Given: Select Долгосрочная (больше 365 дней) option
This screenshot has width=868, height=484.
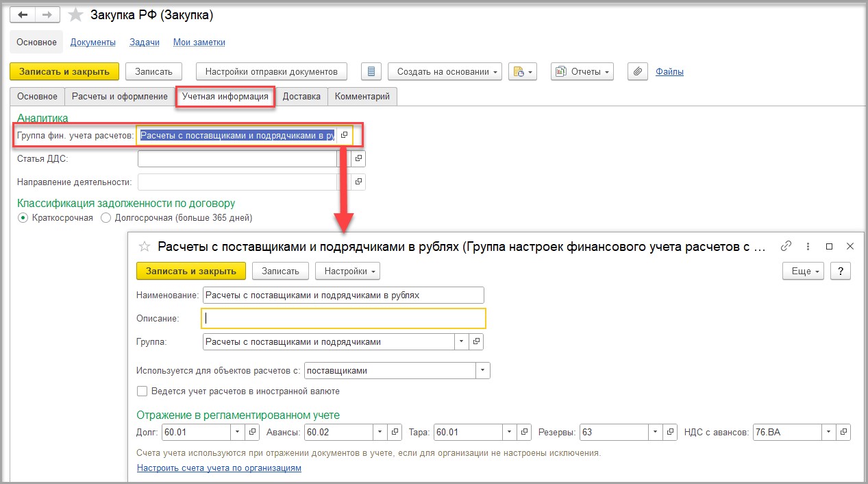Looking at the screenshot, I should point(106,218).
